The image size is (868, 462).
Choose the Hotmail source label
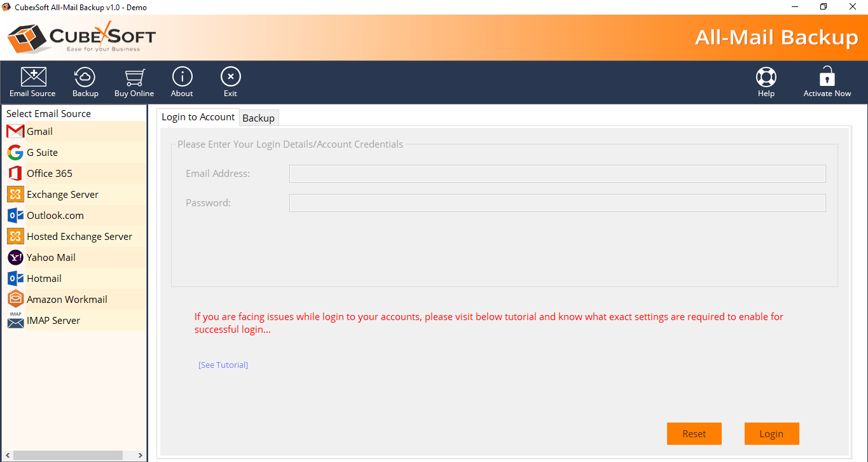click(x=44, y=279)
